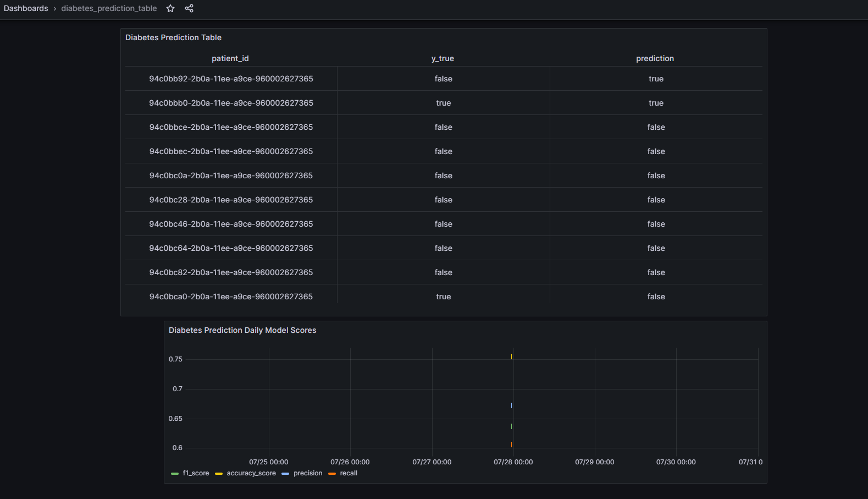Select cell 94c0bbb0-2b0a-11ee-a9ce-960002627365
Image resolution: width=868 pixels, height=499 pixels.
231,103
